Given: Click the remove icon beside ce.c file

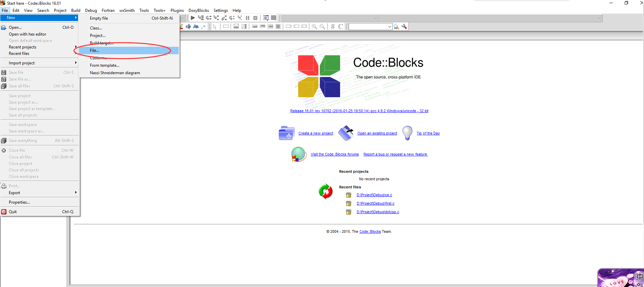Looking at the screenshot, I should click(x=348, y=195).
